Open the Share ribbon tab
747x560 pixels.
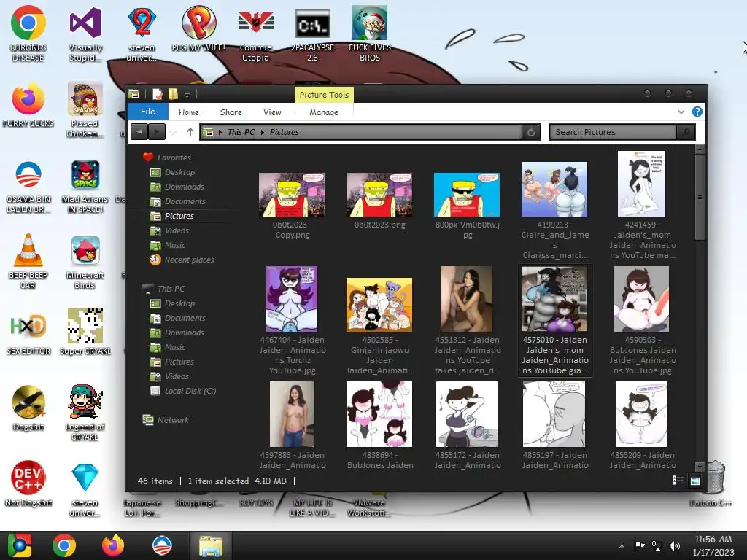231,112
